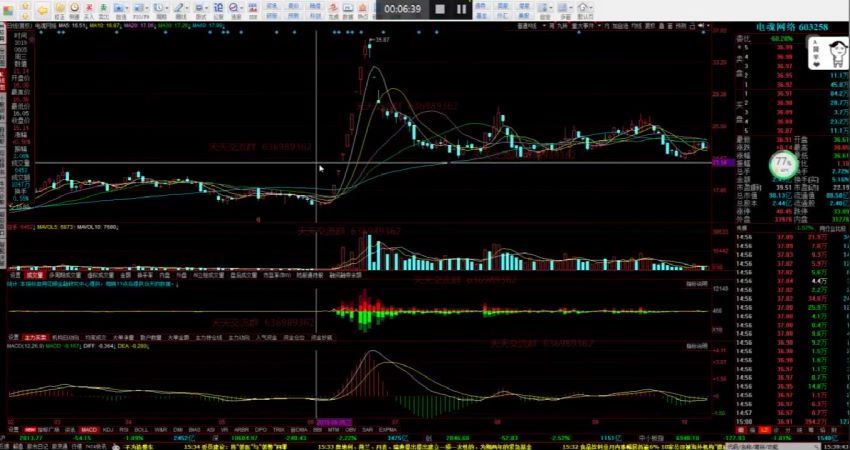Select the TRIX indicator tab
Viewport: 850px width, 450px height.
[278, 429]
